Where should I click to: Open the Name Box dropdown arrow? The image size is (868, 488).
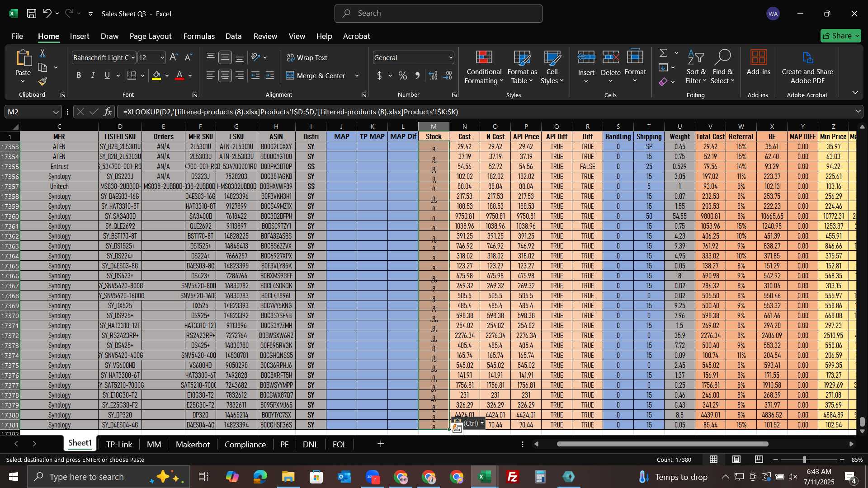point(56,112)
